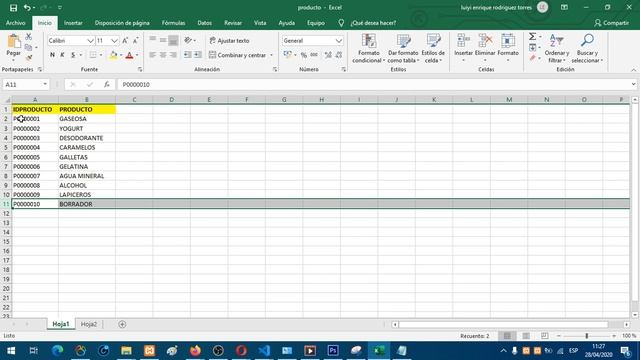Switch to the Fórmulas tab
This screenshot has width=640, height=360.
[173, 23]
